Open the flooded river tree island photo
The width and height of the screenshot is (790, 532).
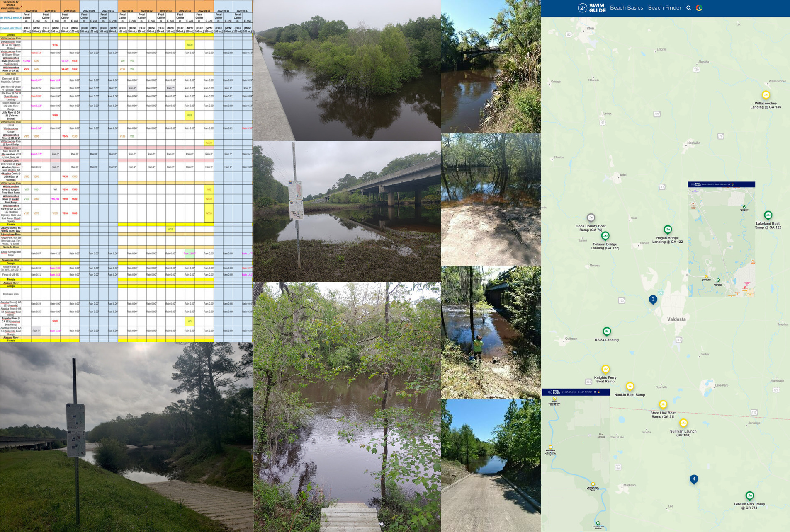click(x=347, y=70)
